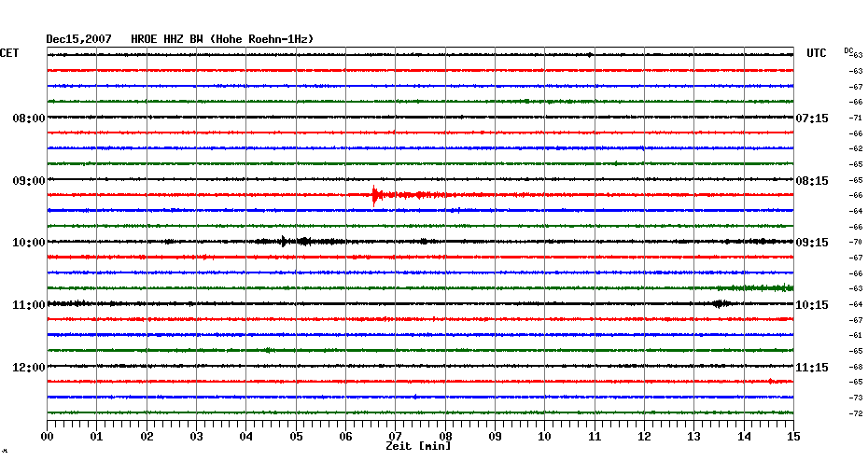Viewport: 868px width, 461px height.
Task: Click the CET axis heading
Action: pos(9,53)
